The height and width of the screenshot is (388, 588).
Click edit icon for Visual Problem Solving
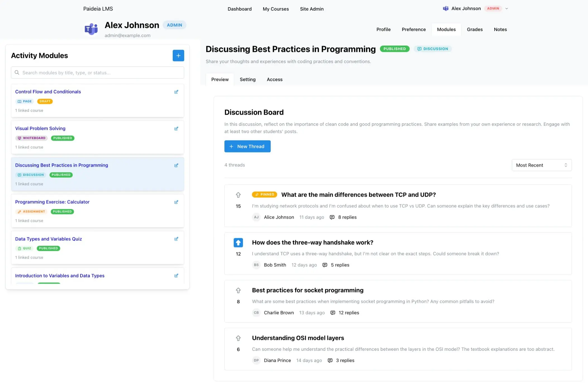176,129
